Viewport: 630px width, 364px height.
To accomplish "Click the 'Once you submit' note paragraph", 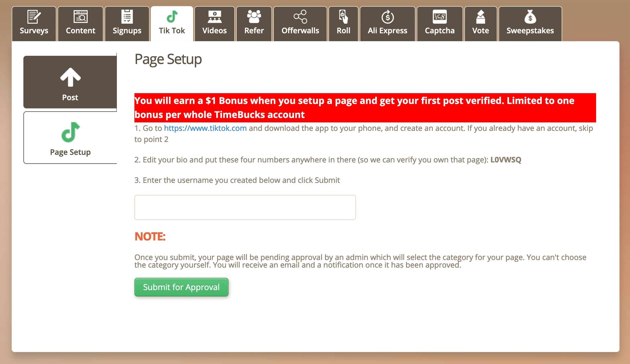I will tap(360, 261).
